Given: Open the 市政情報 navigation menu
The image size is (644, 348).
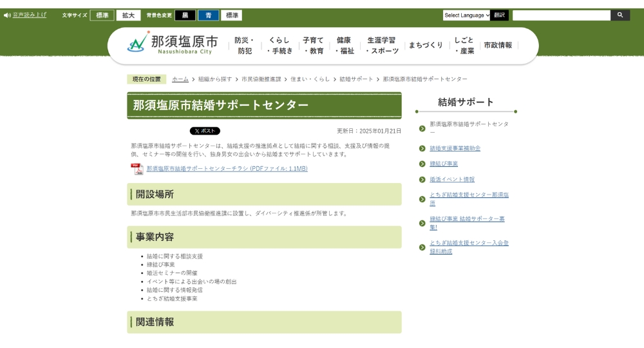Looking at the screenshot, I should 498,45.
